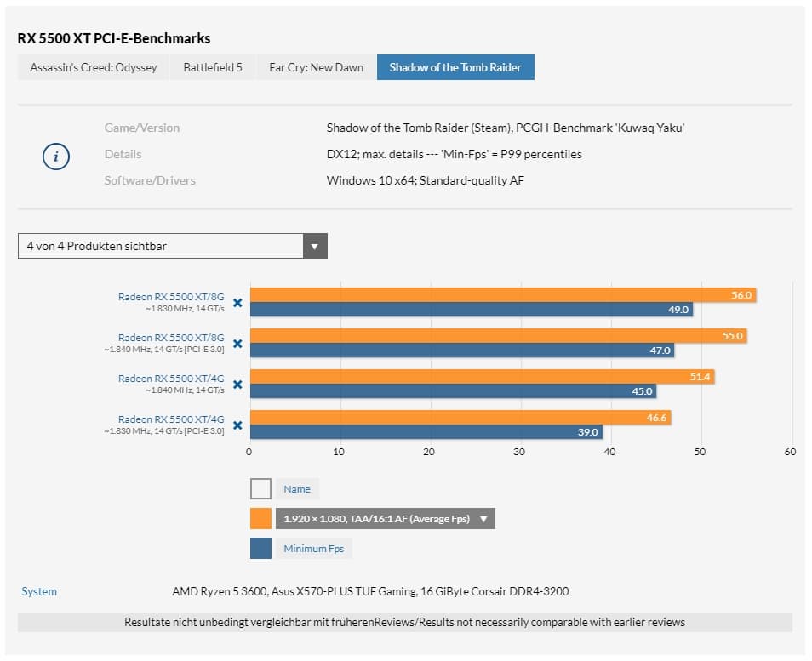Remove the RX 5500 XT/4G 1.840 MHz entry
The width and height of the screenshot is (812, 661).
[237, 385]
